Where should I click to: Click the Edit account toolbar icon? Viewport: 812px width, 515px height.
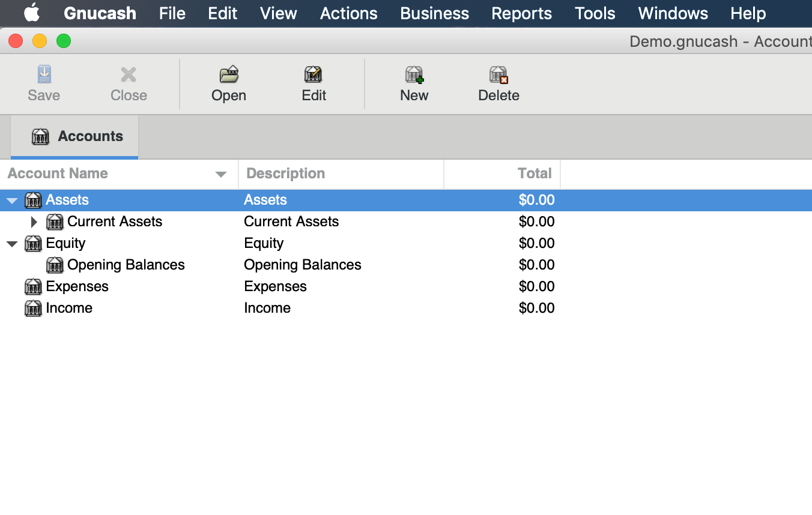point(314,74)
